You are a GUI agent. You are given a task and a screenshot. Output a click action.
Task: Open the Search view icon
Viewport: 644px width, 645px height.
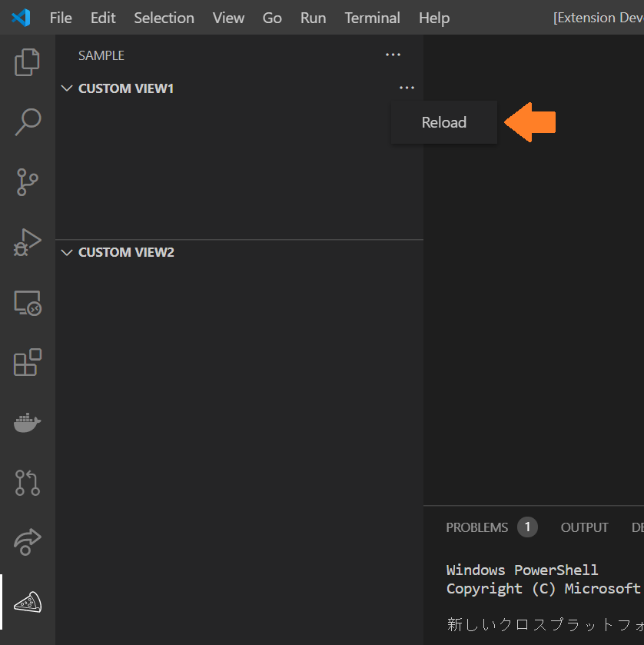pyautogui.click(x=28, y=122)
